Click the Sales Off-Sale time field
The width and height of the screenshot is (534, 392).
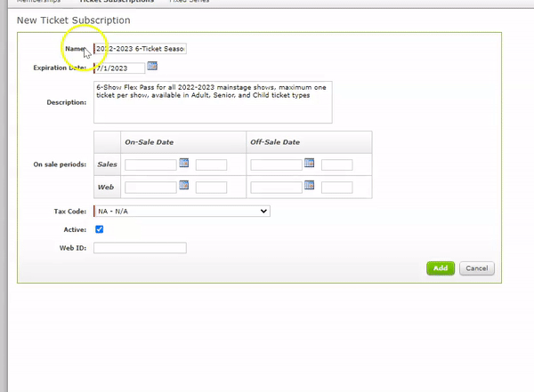[x=336, y=164]
